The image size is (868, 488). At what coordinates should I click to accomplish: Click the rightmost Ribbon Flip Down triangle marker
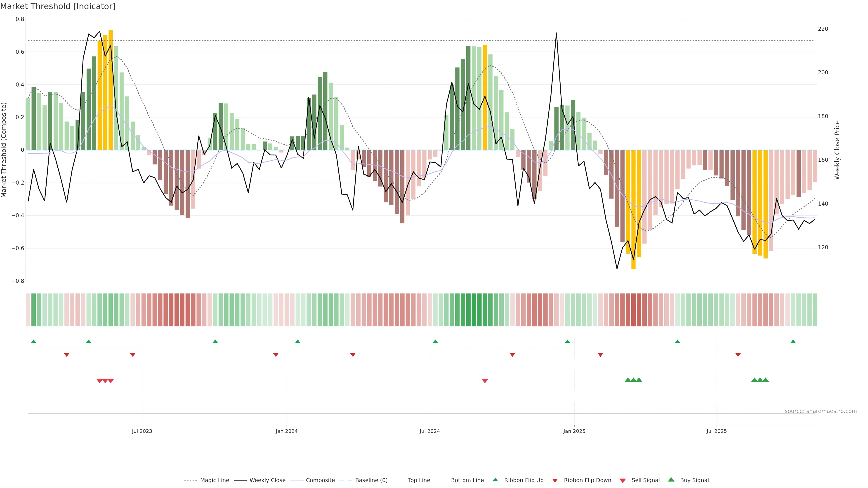click(x=738, y=355)
